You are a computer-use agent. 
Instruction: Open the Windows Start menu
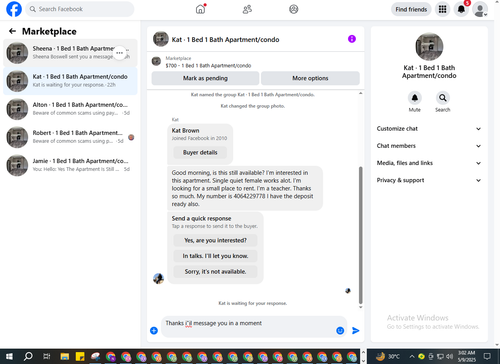tap(9, 356)
